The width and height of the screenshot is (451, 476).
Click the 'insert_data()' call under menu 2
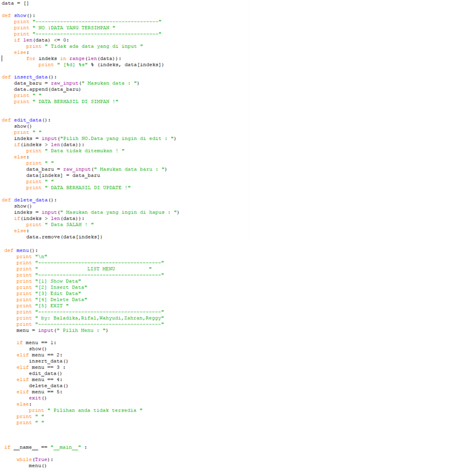48,361
